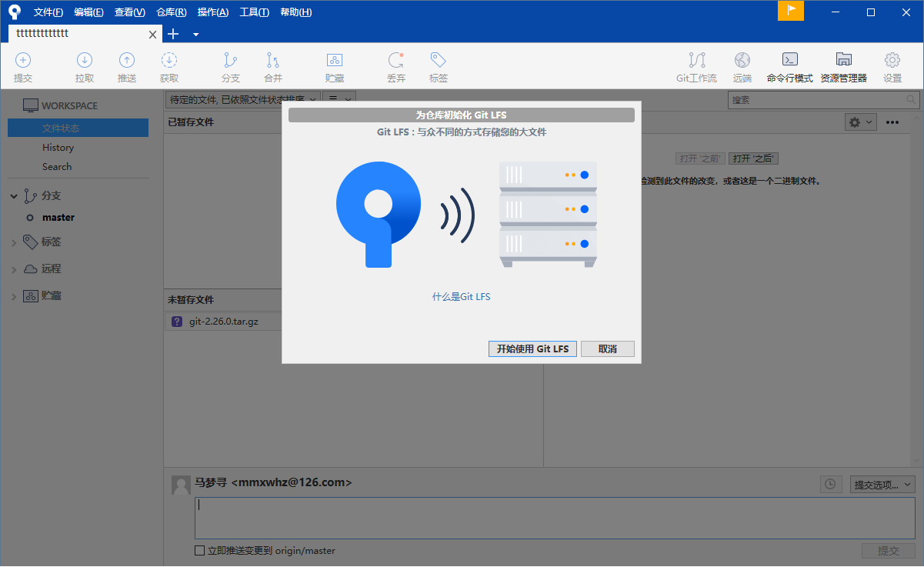The image size is (924, 567).
Task: Click the SourceTree logo icon in title bar
Action: pos(15,12)
